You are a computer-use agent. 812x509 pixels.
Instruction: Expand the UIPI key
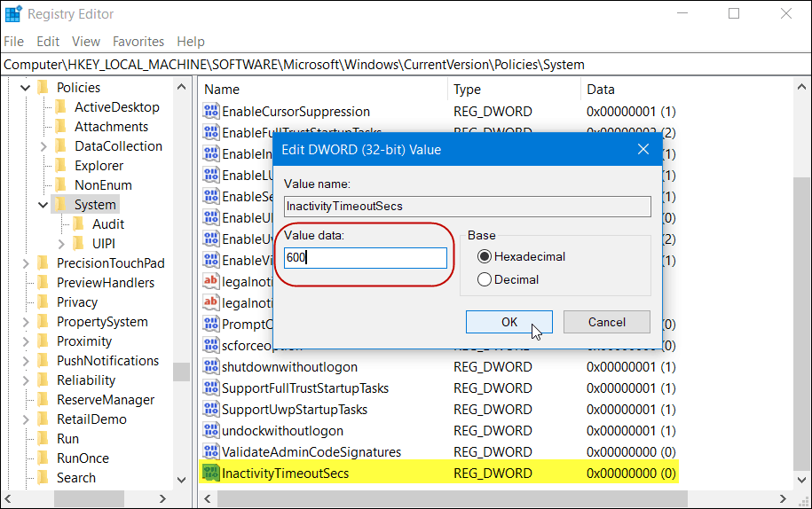[x=61, y=244]
